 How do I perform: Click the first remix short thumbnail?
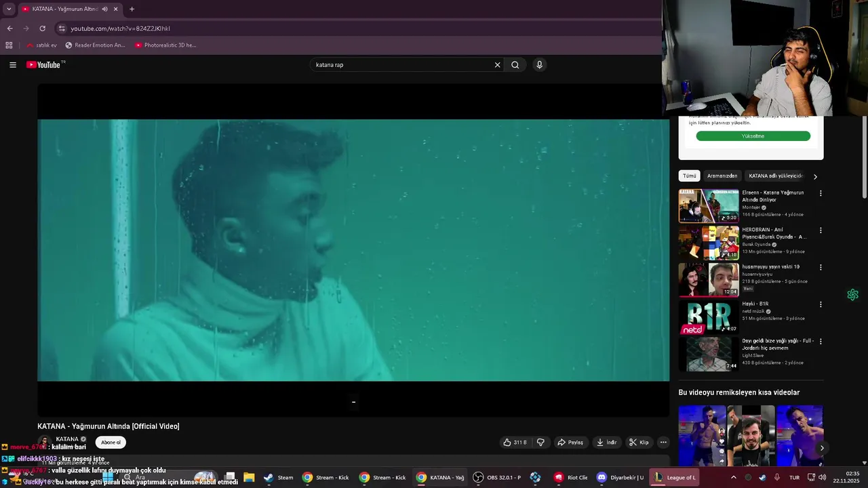coord(702,436)
